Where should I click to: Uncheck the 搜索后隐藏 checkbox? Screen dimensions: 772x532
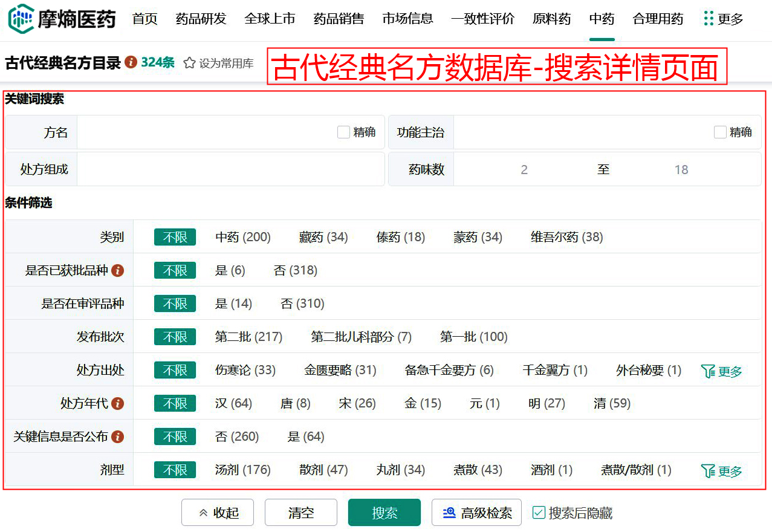539,513
